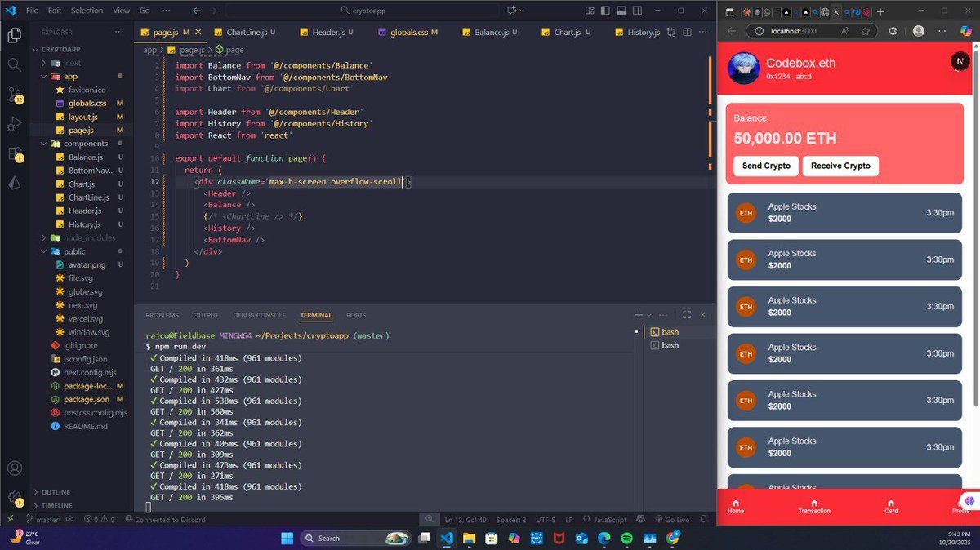
Task: Click the Spaces: 2 indentation setting
Action: [x=511, y=520]
